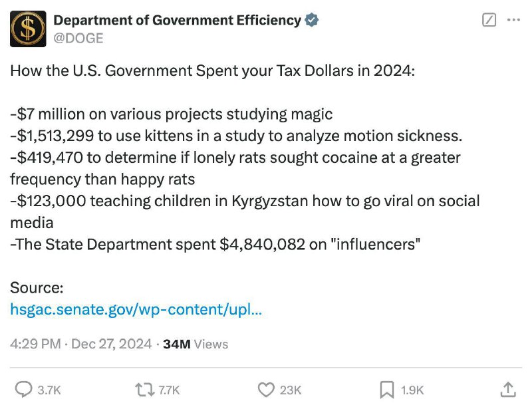The width and height of the screenshot is (532, 407).
Task: Click the blue verified badge
Action: point(312,20)
